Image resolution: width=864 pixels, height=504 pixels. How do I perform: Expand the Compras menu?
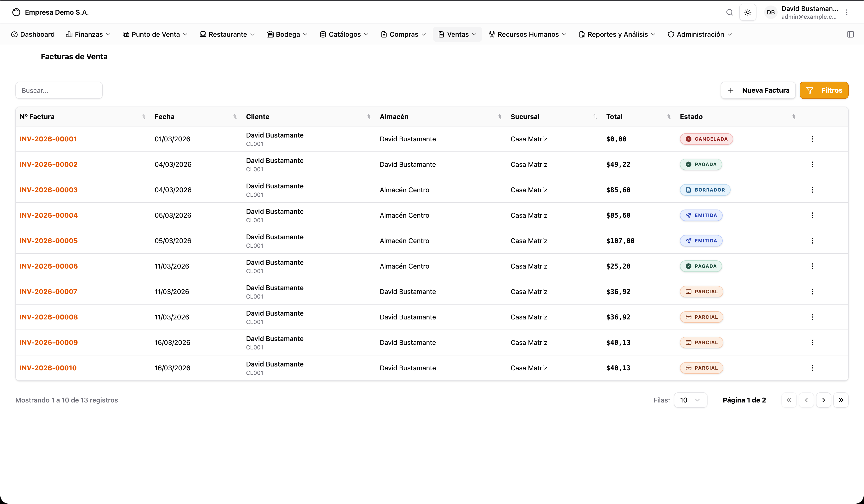(x=403, y=34)
